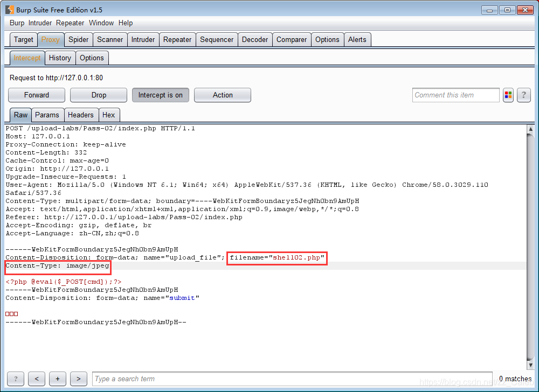This screenshot has height=392, width=539.
Task: Open the highlight color picker icon
Action: pos(508,95)
